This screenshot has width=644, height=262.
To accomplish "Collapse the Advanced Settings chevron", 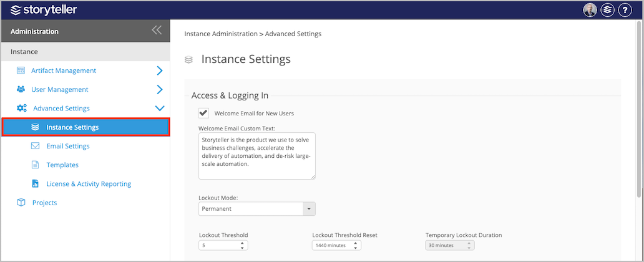I will pos(160,109).
